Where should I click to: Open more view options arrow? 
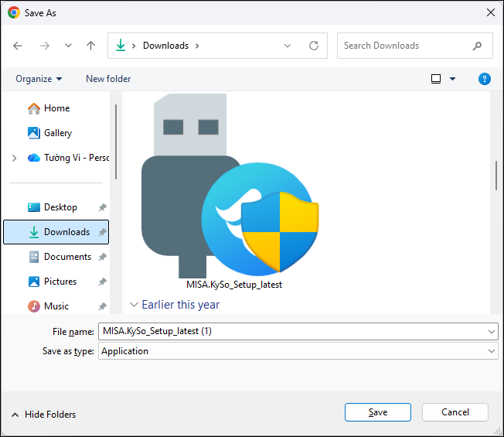(452, 79)
